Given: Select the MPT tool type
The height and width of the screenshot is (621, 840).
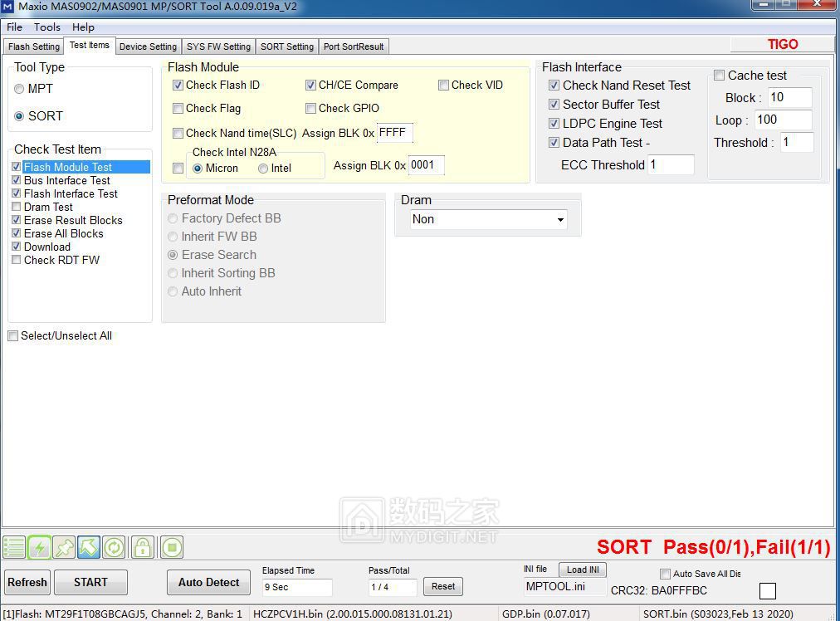Looking at the screenshot, I should (x=19, y=89).
